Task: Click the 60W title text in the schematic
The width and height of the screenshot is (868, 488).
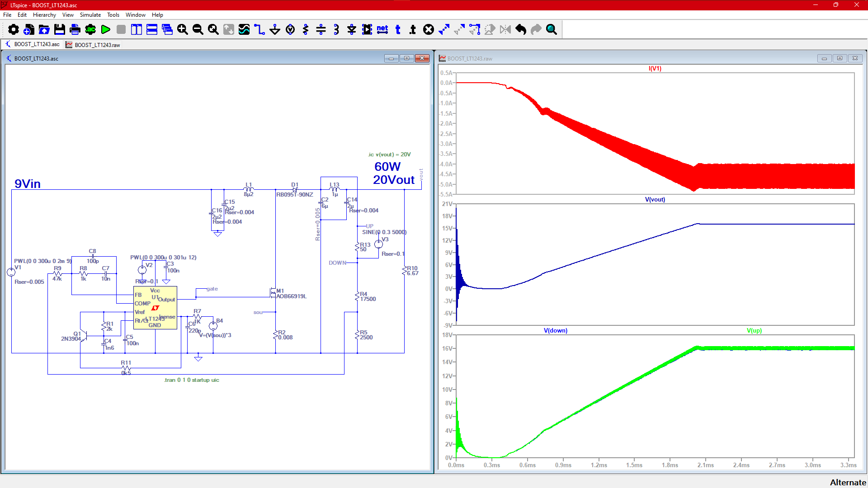Action: click(387, 167)
